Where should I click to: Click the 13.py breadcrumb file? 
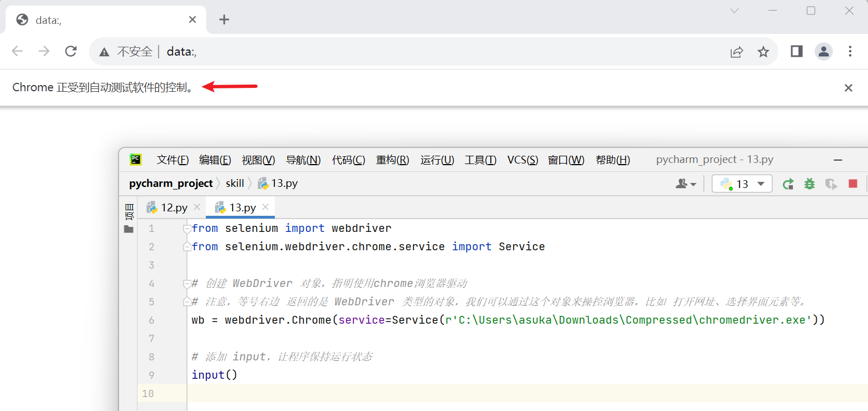(x=278, y=184)
